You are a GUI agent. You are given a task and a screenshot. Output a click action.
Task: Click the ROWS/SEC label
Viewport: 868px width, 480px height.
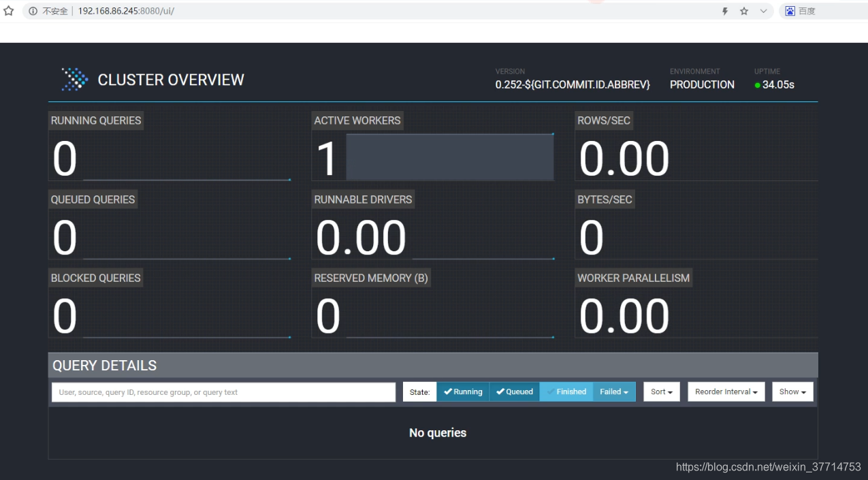click(604, 121)
